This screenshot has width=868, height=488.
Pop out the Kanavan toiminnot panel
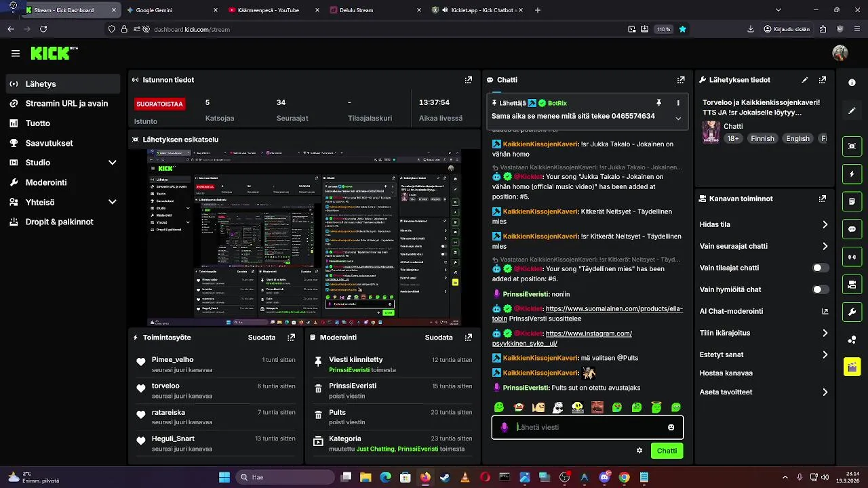(x=822, y=199)
